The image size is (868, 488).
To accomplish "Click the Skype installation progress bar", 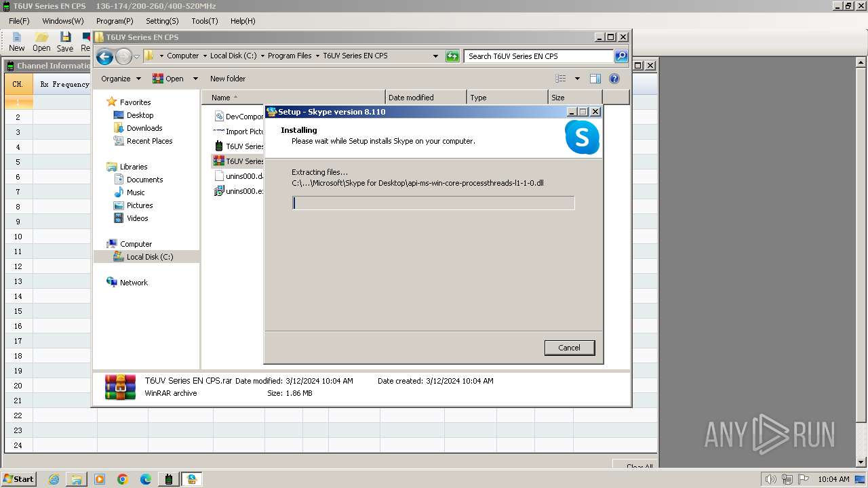I will tap(433, 203).
